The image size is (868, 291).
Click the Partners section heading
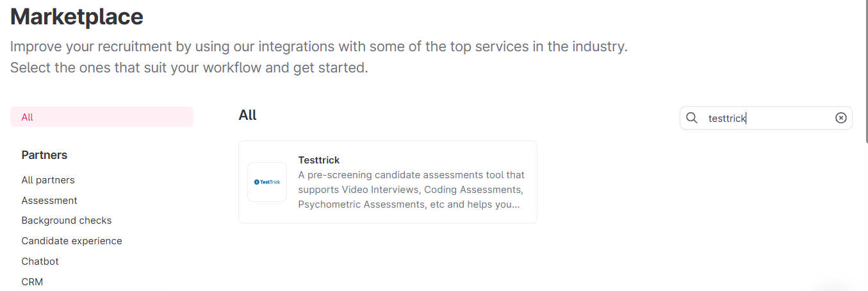tap(44, 155)
